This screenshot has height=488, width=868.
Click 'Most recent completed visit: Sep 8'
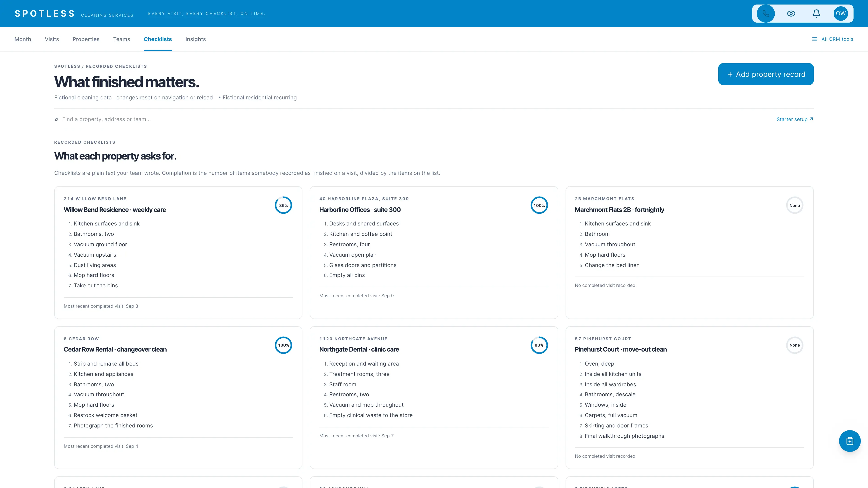coord(101,306)
